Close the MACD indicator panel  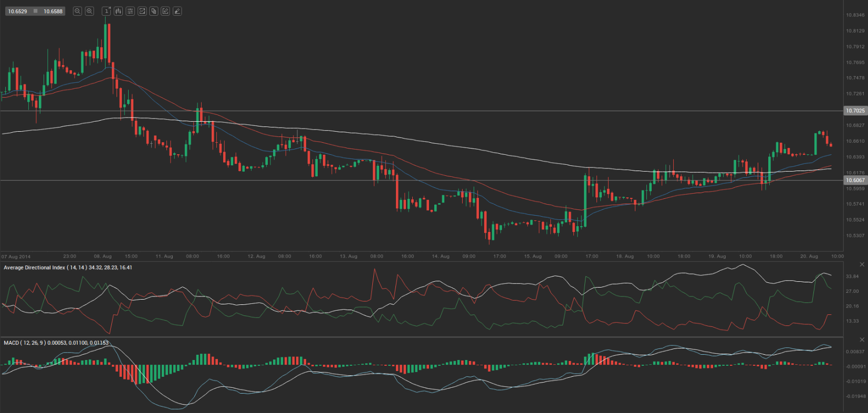[862, 340]
